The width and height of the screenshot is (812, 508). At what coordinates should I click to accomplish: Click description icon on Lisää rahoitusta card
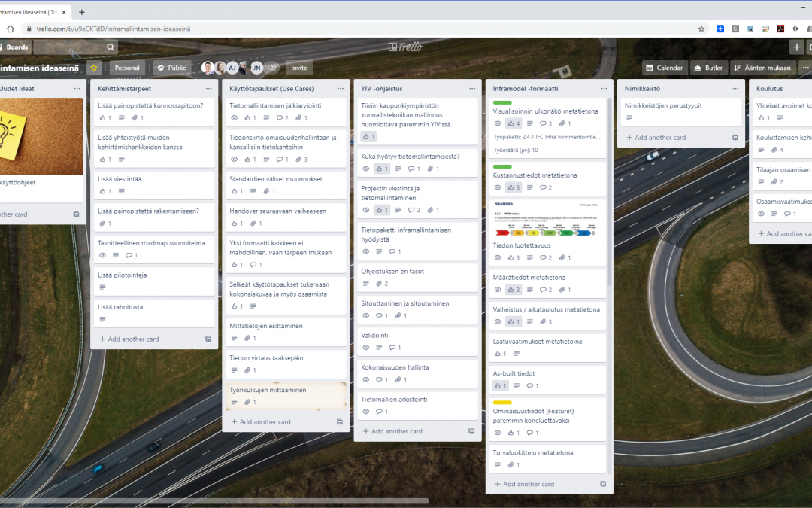(102, 319)
